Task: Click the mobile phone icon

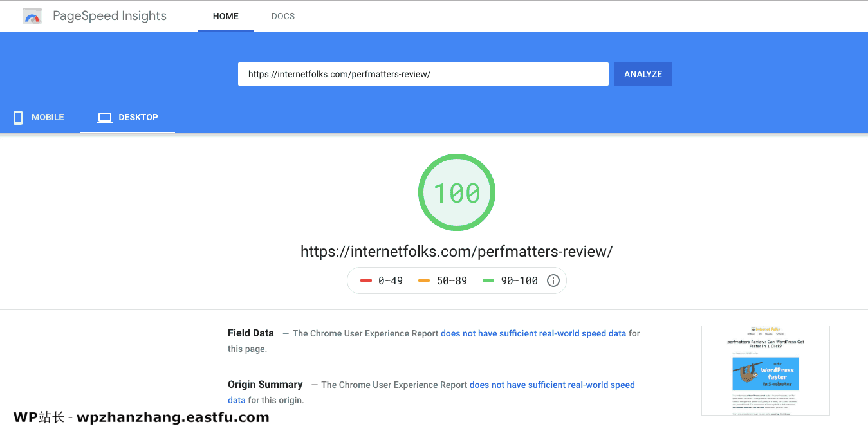Action: click(18, 117)
